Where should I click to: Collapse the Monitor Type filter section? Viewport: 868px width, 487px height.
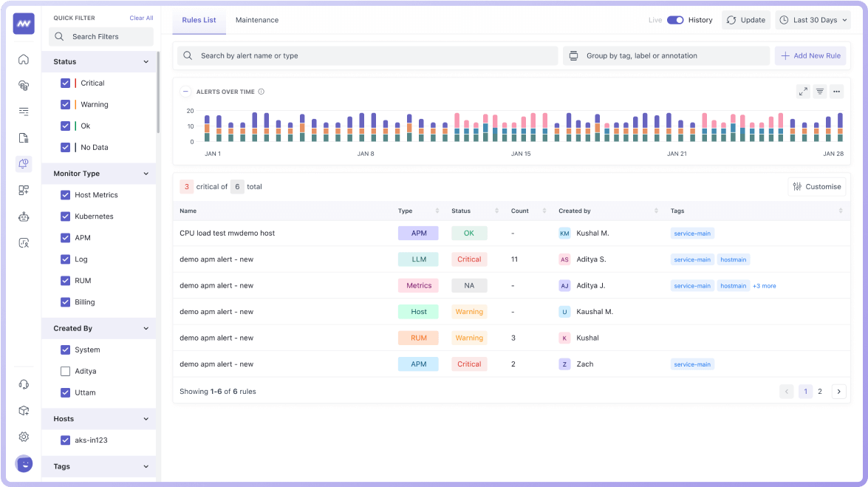point(145,174)
